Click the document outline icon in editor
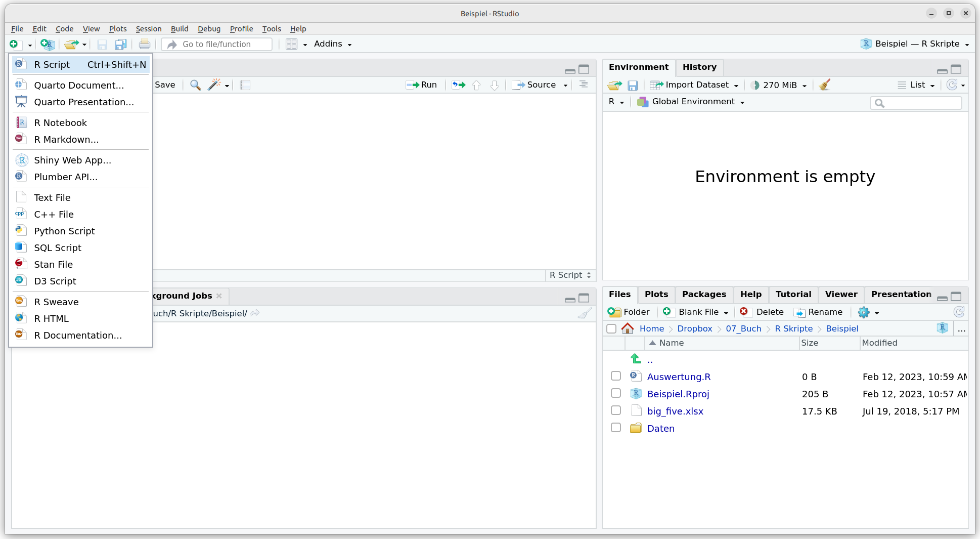Screen dimensions: 980x539 pyautogui.click(x=584, y=85)
